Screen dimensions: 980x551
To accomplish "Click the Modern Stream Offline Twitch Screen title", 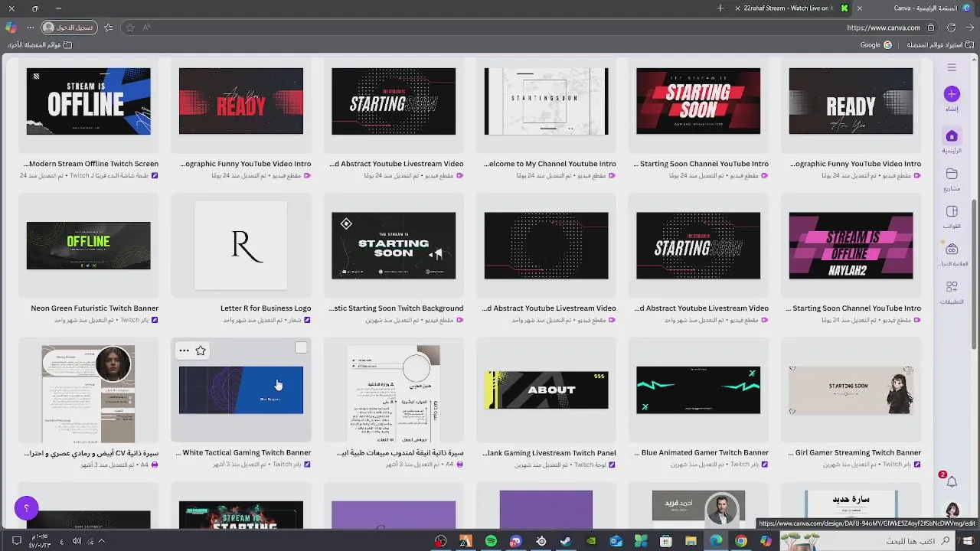I will pyautogui.click(x=91, y=164).
